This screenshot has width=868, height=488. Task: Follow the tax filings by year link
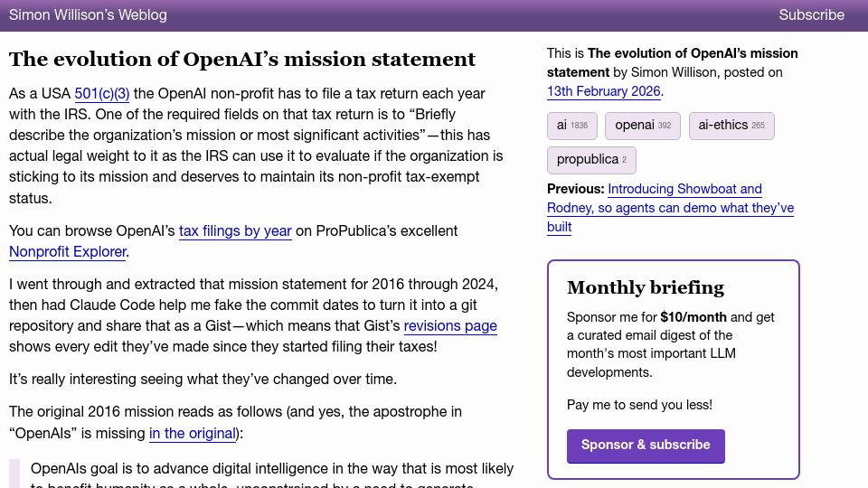point(235,230)
